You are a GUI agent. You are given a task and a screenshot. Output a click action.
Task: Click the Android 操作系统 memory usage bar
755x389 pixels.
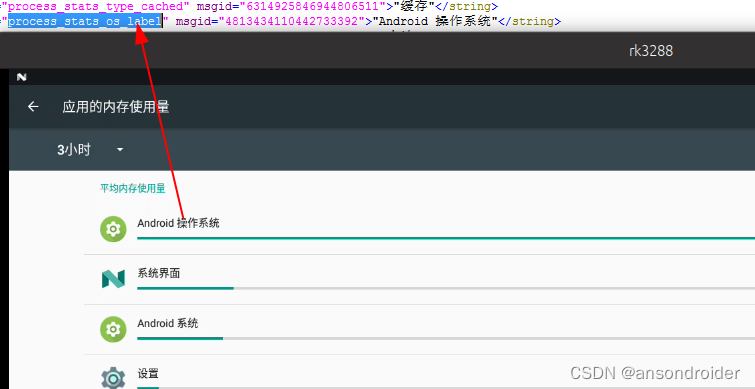446,238
